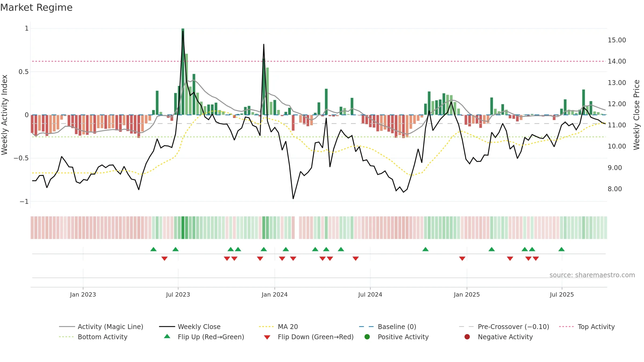
Task: Click the Top Activity legend entry
Action: [x=587, y=327]
